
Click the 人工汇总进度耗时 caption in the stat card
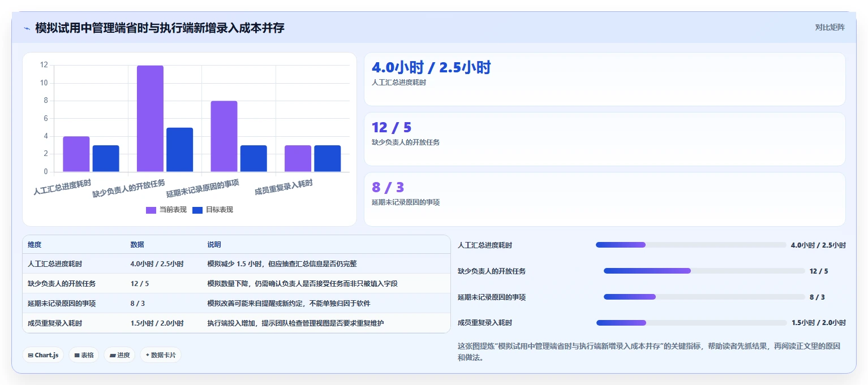click(x=399, y=83)
